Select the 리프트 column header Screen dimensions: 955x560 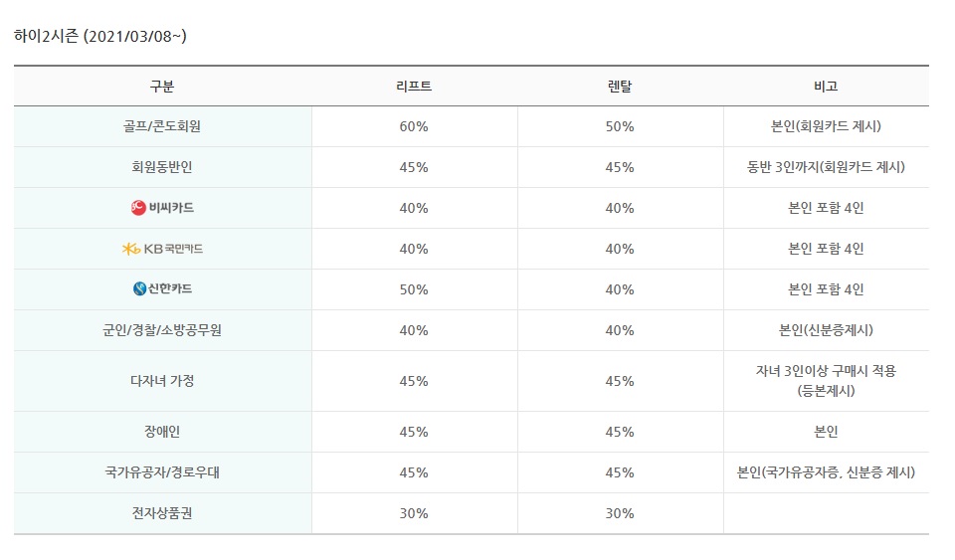[414, 87]
